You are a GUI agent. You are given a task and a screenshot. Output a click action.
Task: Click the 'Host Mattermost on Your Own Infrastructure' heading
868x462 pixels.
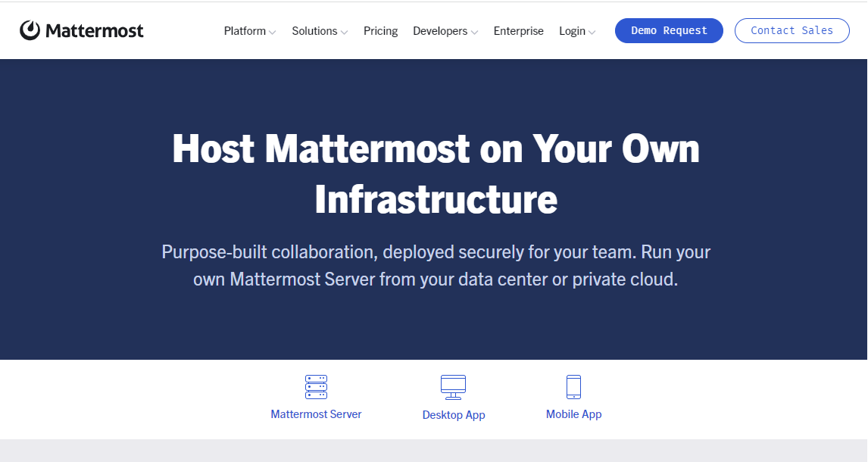click(436, 173)
